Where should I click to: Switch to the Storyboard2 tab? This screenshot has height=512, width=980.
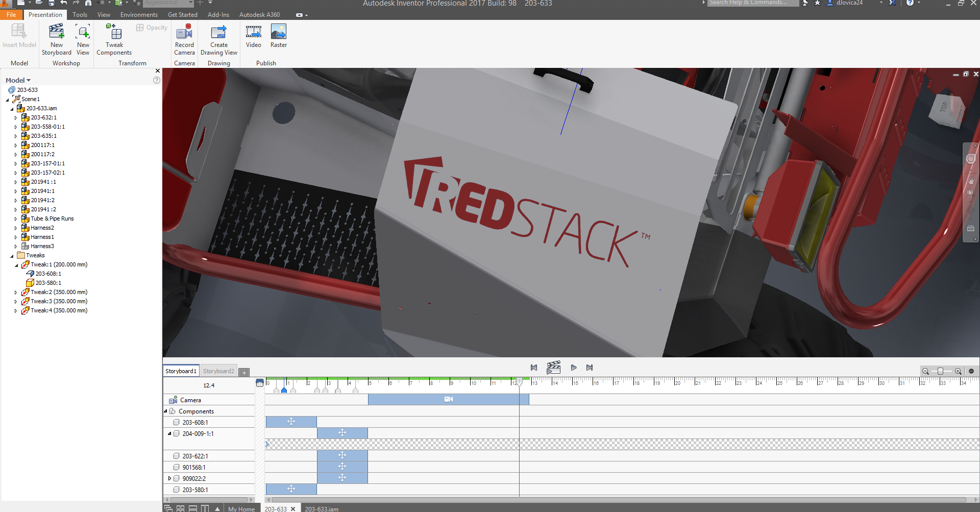click(x=218, y=371)
